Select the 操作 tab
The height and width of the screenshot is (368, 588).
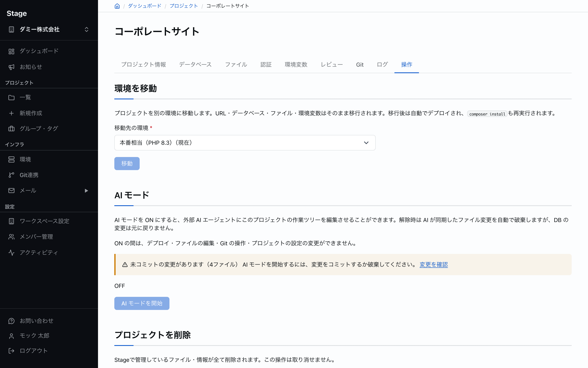tap(406, 64)
